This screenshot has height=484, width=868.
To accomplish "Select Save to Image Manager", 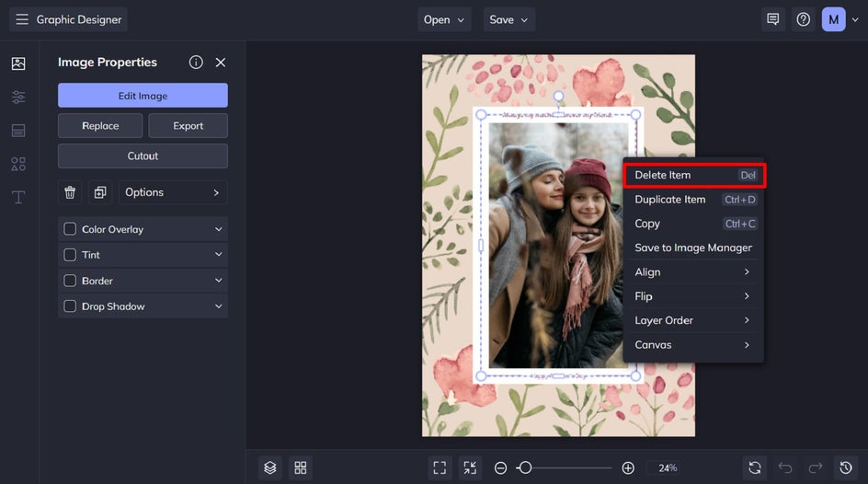I will 693,248.
